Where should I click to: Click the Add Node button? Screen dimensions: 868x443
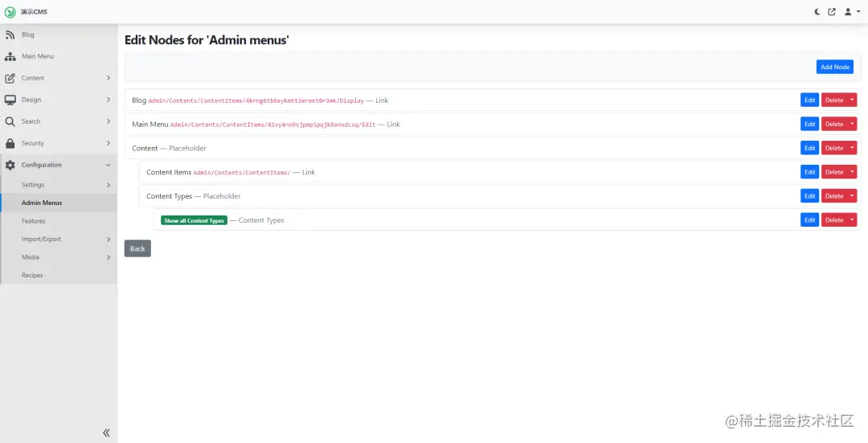point(835,67)
